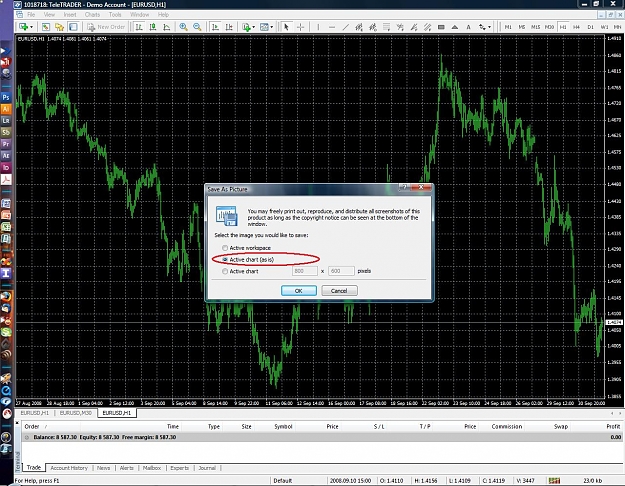This screenshot has width=625, height=486.
Task: Click the Photoshop Ps icon in sidebar
Action: (6, 97)
